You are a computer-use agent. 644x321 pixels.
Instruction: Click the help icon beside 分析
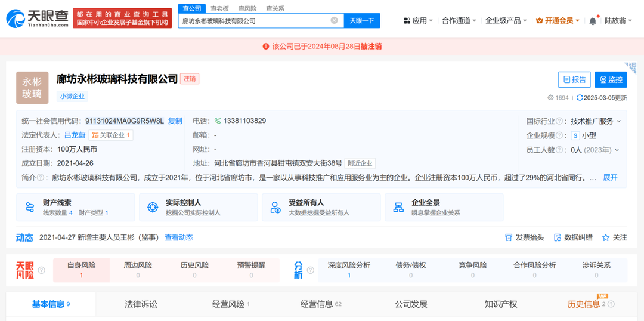pyautogui.click(x=310, y=270)
